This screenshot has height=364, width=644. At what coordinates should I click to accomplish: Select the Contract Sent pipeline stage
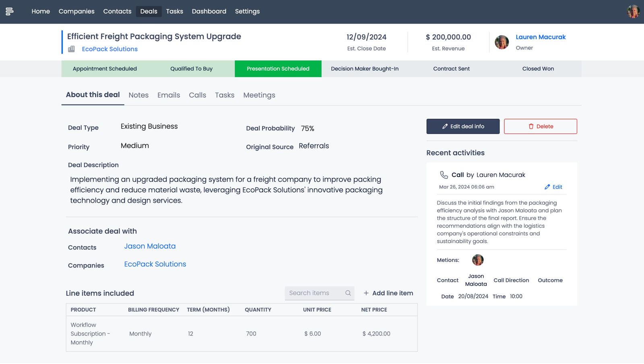coord(451,68)
